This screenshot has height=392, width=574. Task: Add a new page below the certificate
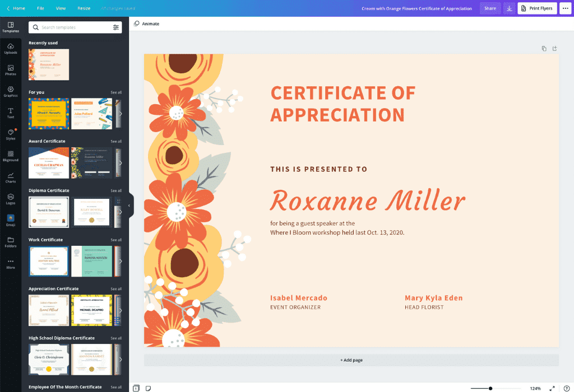click(351, 360)
